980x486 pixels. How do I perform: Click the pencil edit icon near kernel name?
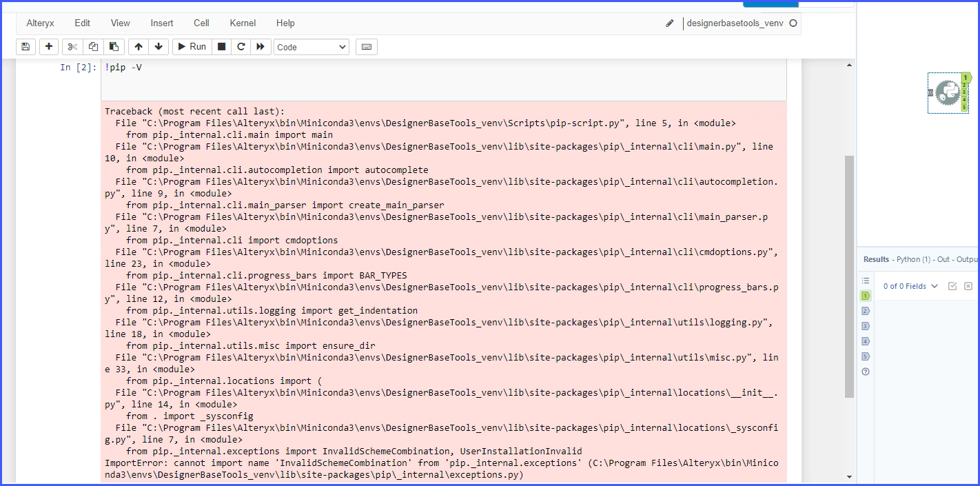[670, 23]
